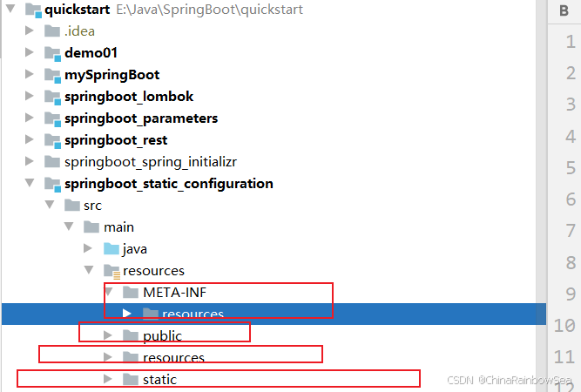Click the quickstart project module folder icon
Viewport: 581px width, 392px height.
click(33, 10)
